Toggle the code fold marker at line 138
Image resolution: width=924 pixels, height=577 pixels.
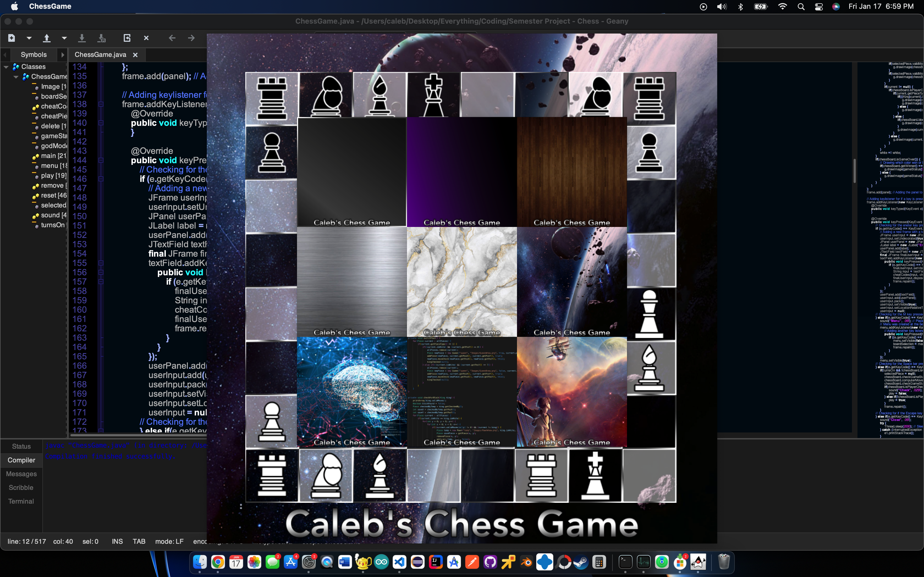tap(101, 104)
